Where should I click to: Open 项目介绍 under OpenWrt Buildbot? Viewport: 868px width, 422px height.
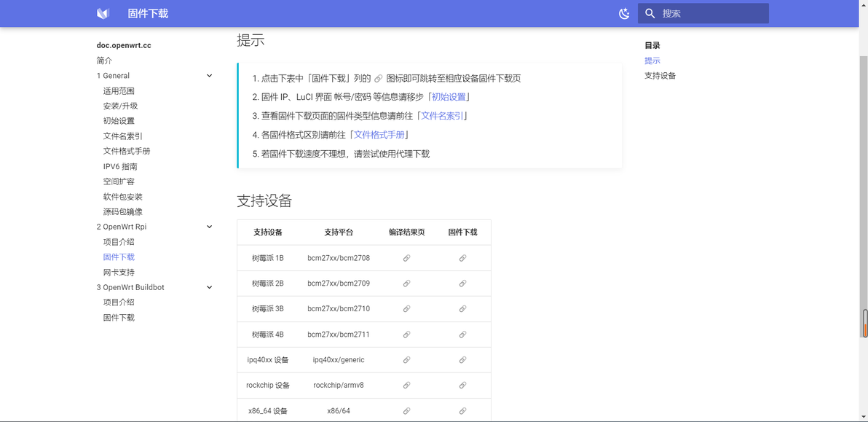119,302
